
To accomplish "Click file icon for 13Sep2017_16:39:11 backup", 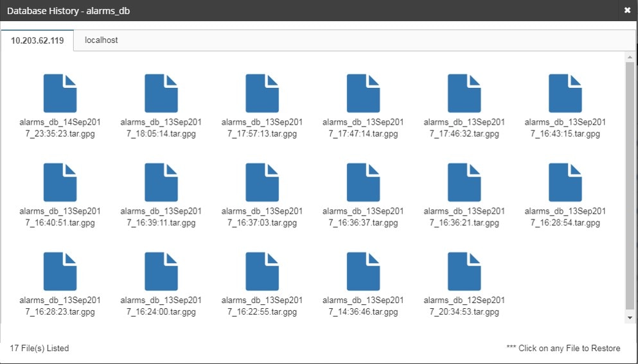I will pos(161,182).
